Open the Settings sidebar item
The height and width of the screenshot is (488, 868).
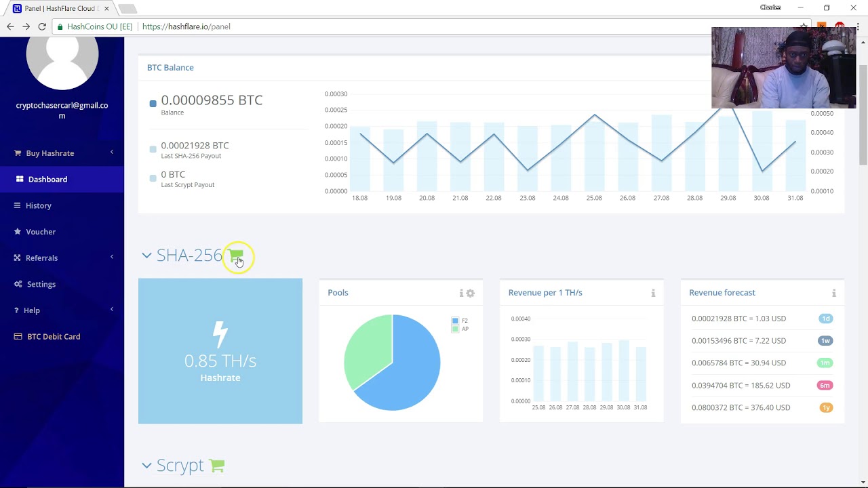62,285
